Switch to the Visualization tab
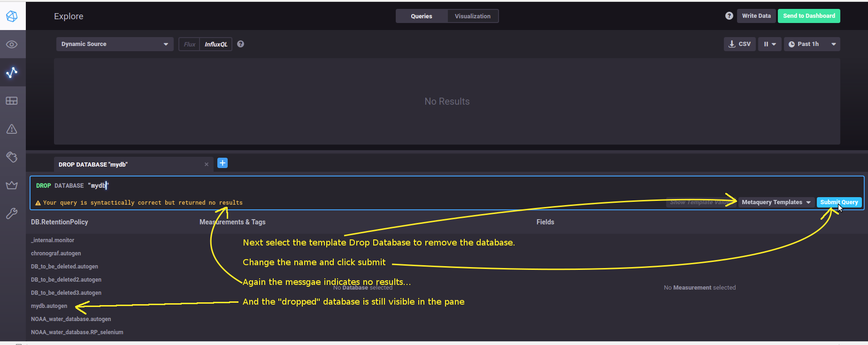The height and width of the screenshot is (345, 868). [x=472, y=15]
